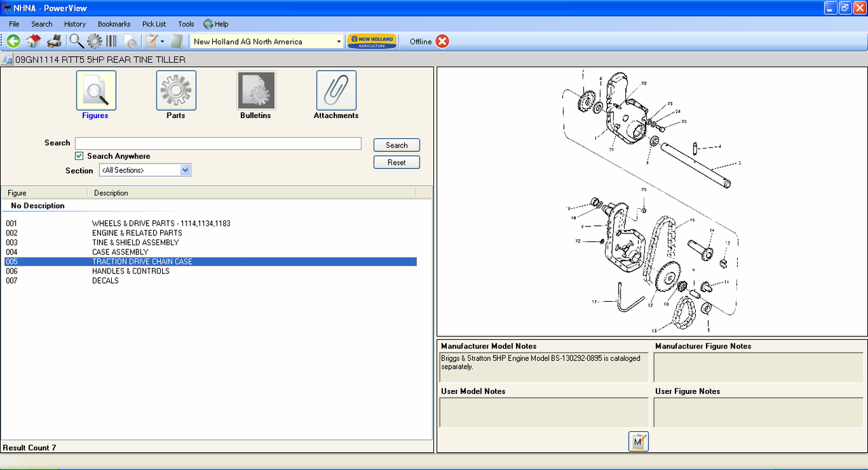
Task: Select figure 004 Case Assembly
Action: 210,252
